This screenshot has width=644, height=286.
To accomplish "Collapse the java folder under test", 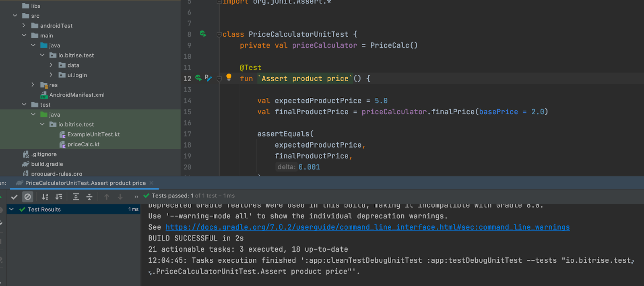I will [33, 114].
